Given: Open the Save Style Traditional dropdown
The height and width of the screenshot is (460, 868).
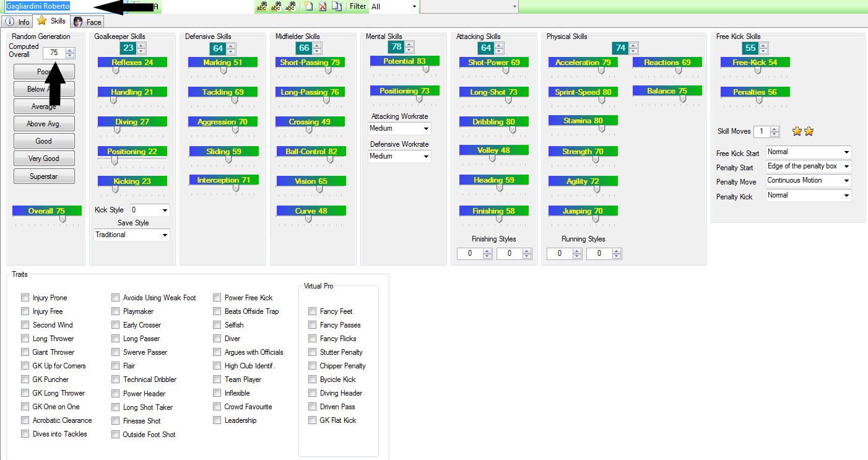Looking at the screenshot, I should [x=132, y=235].
